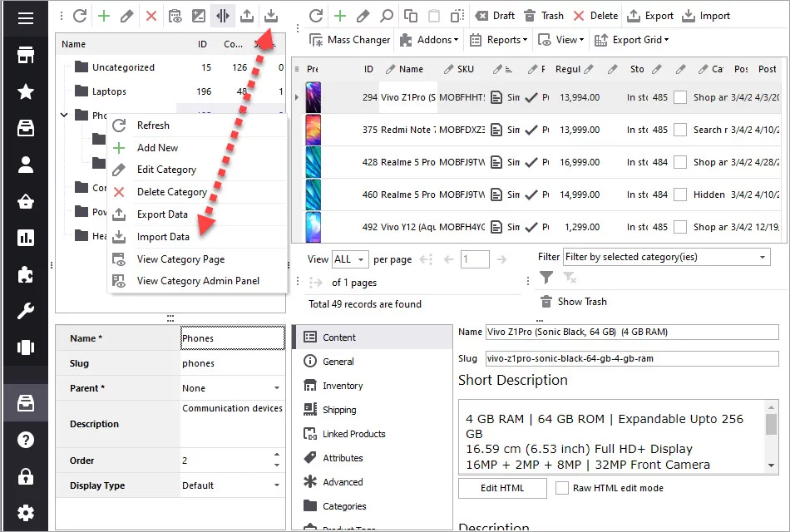The height and width of the screenshot is (532, 790).
Task: Open product search with the magnifier icon
Action: (x=388, y=15)
